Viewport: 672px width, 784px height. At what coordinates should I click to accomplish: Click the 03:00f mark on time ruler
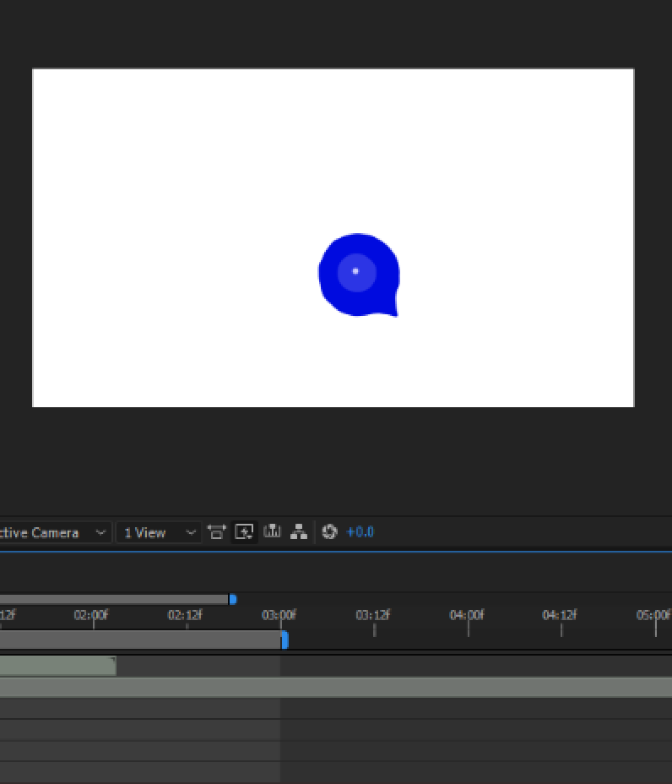(279, 615)
